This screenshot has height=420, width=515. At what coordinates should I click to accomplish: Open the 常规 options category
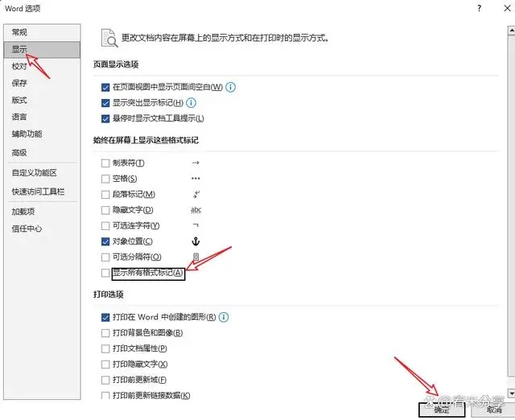pos(42,32)
